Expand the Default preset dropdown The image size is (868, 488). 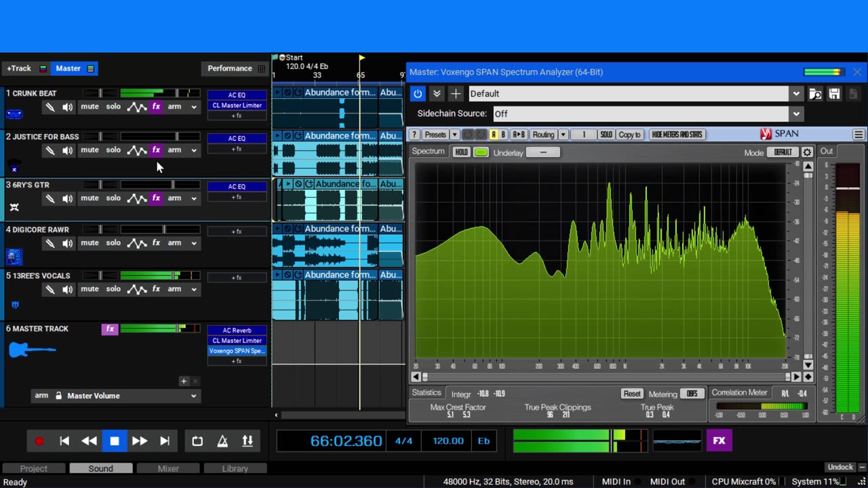point(796,94)
